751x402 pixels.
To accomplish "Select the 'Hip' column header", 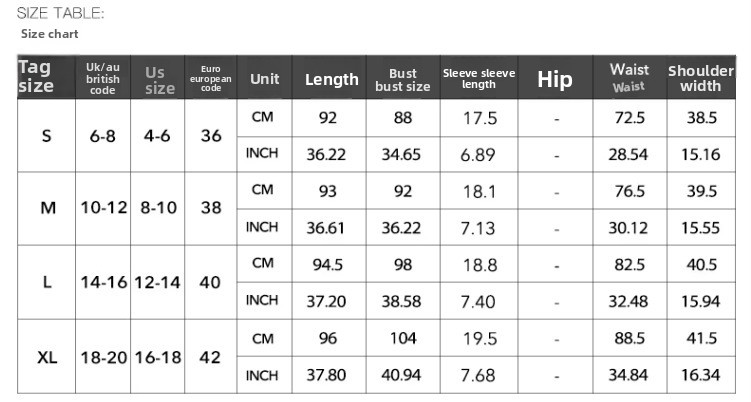I will click(556, 77).
